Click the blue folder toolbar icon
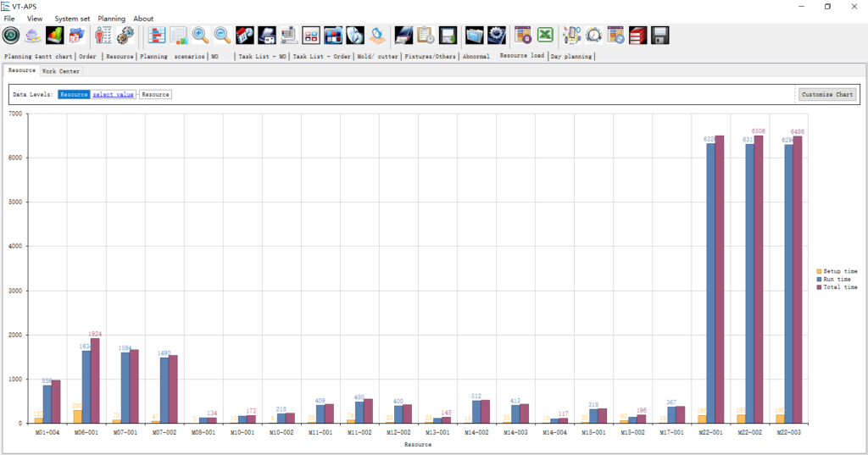The width and height of the screenshot is (868, 455). point(475,35)
